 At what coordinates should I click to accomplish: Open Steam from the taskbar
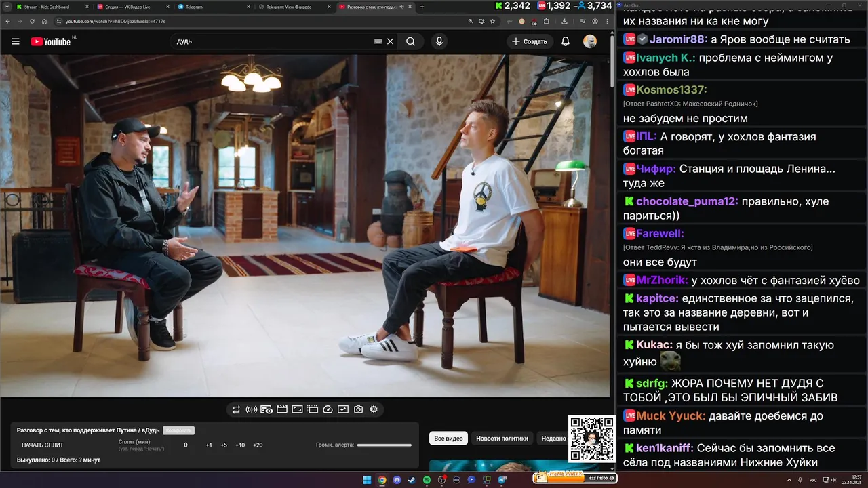[412, 480]
